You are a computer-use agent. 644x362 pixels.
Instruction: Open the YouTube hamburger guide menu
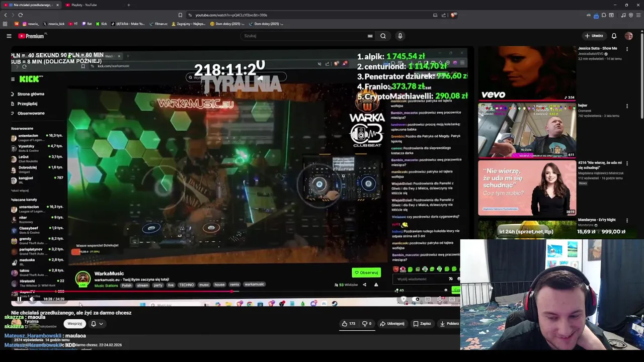(9, 36)
